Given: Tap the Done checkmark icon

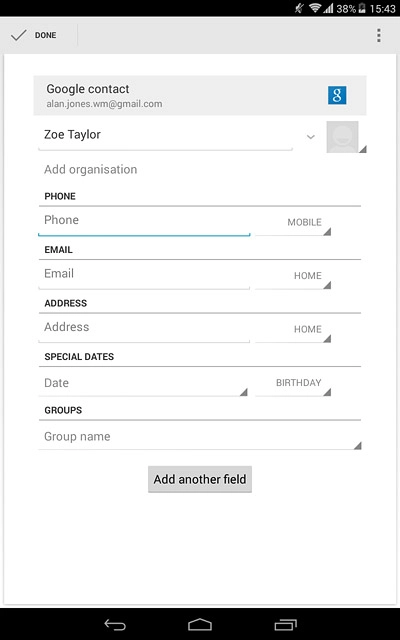Looking at the screenshot, I should click(18, 36).
